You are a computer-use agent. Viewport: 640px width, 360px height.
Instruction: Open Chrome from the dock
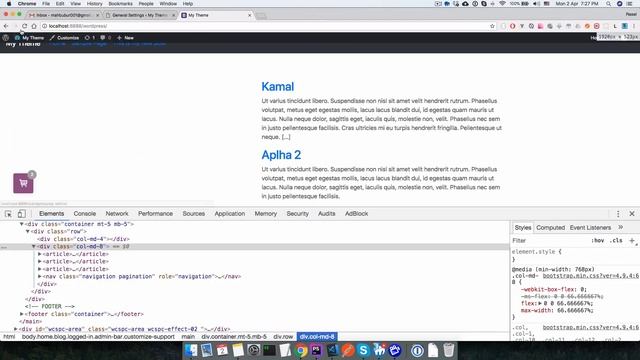301,350
